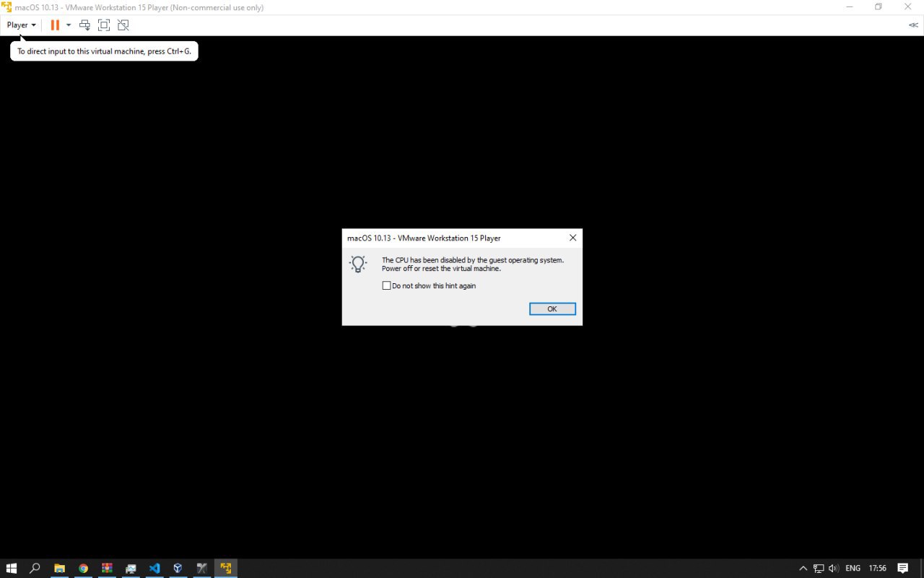Image resolution: width=924 pixels, height=578 pixels.
Task: Expand the power options dropdown arrow
Action: pyautogui.click(x=69, y=25)
